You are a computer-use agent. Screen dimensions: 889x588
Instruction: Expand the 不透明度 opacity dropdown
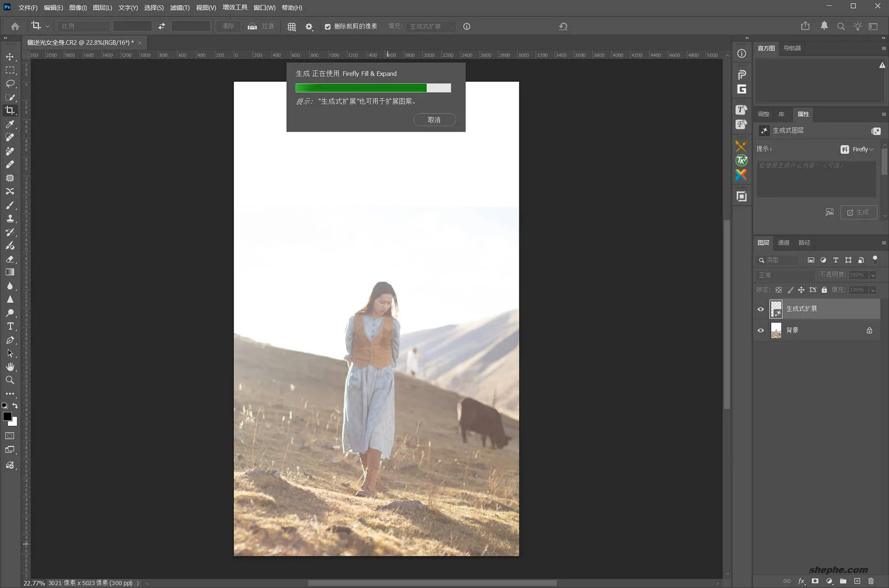pyautogui.click(x=872, y=275)
